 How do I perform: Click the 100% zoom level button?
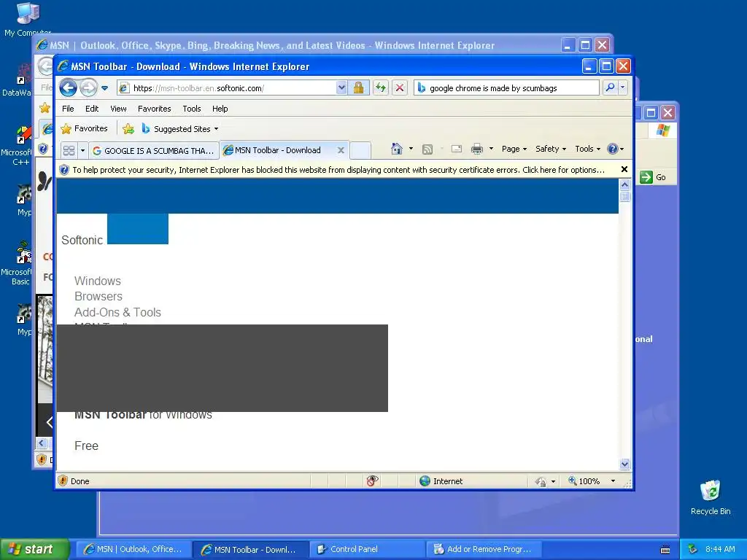tap(584, 481)
